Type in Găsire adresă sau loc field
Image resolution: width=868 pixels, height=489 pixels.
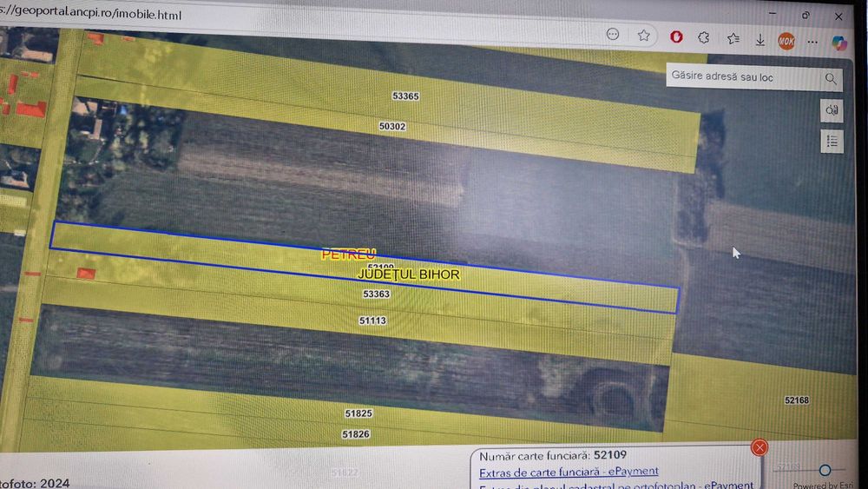[745, 77]
